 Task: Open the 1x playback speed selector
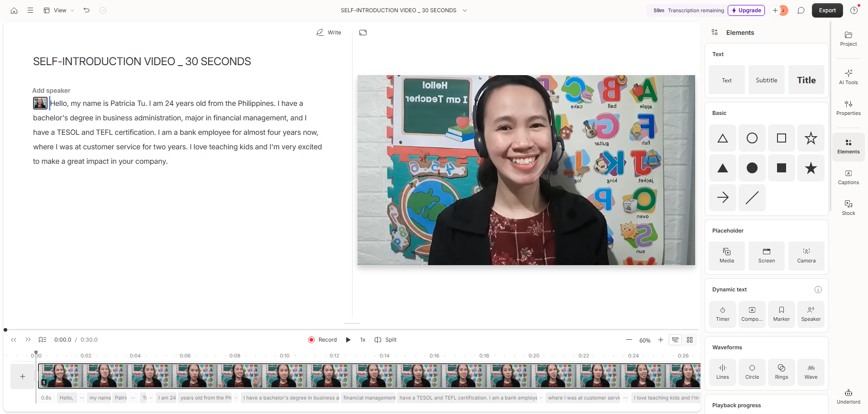[x=362, y=340]
